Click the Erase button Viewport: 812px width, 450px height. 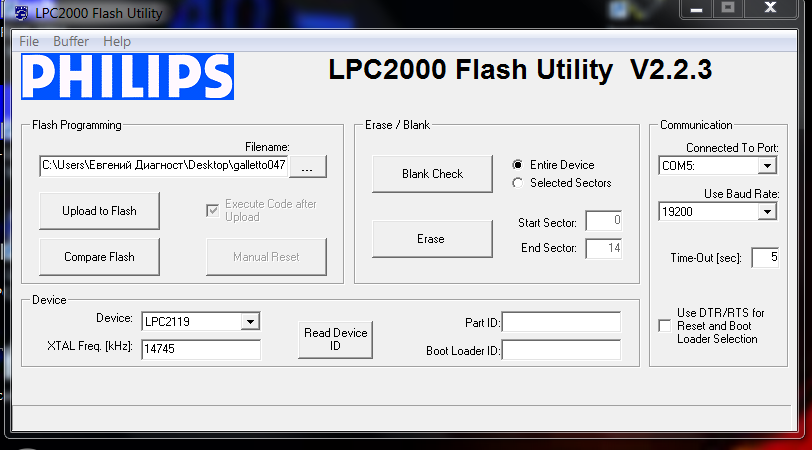tap(432, 239)
